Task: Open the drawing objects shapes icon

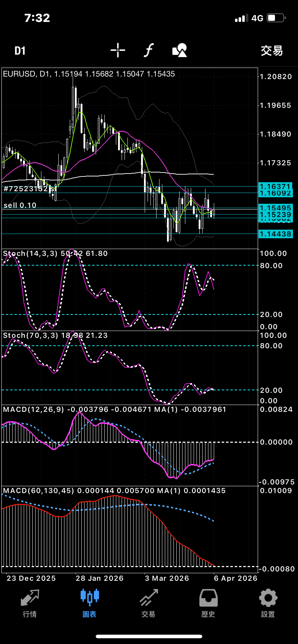Action: pyautogui.click(x=180, y=50)
